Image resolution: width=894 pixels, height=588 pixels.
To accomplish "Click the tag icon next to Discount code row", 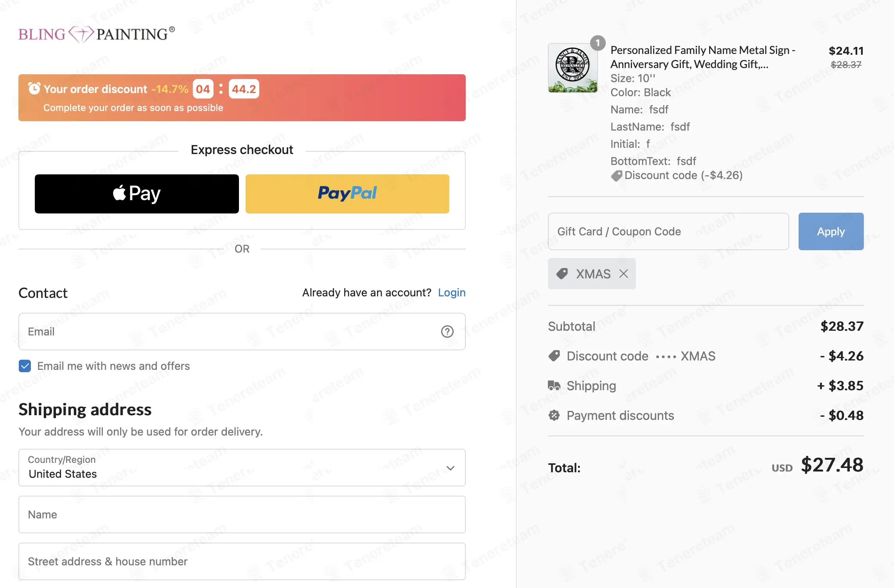I will pyautogui.click(x=554, y=356).
